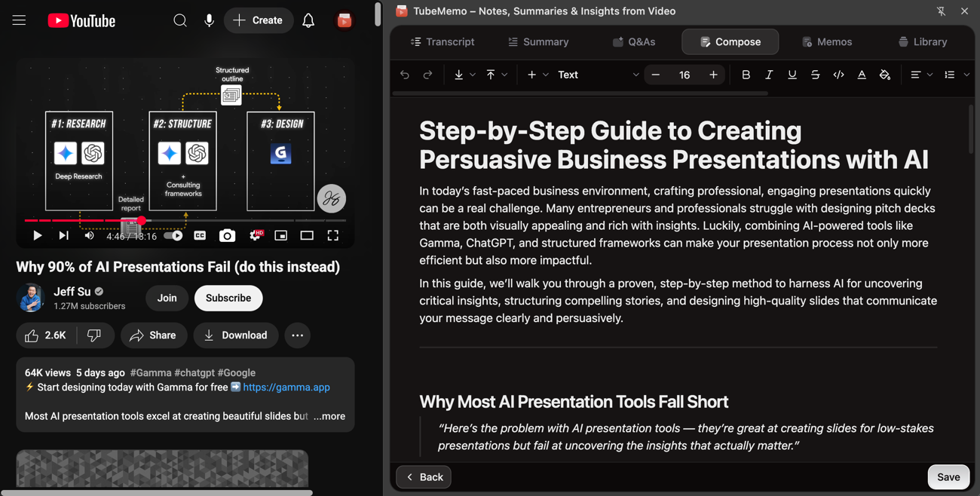The height and width of the screenshot is (496, 980).
Task: Like the video (2.6K)
Action: tap(46, 335)
